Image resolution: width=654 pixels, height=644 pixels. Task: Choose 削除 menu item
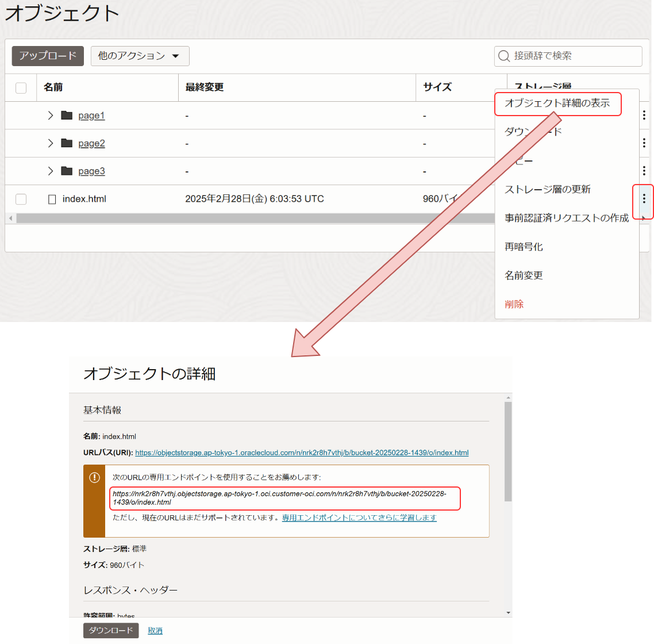(514, 304)
